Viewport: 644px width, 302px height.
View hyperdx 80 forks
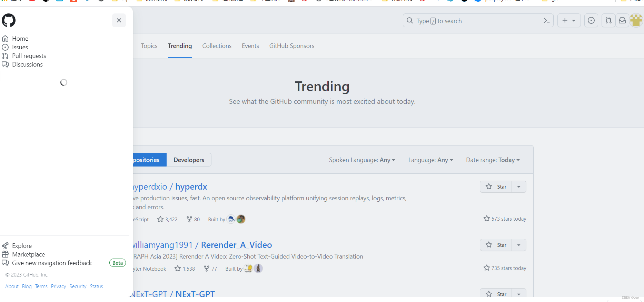pos(193,219)
